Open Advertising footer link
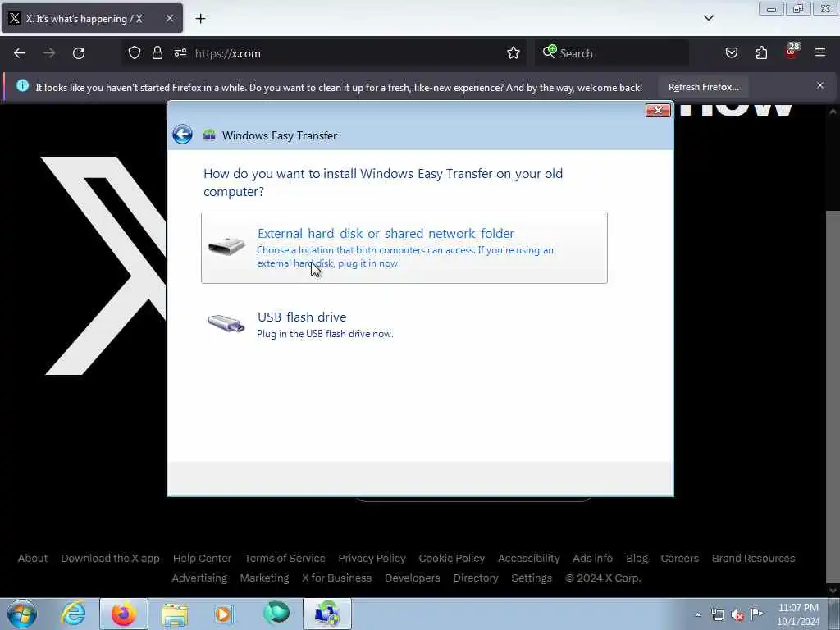Screen dimensions: 840x630 tap(199, 578)
